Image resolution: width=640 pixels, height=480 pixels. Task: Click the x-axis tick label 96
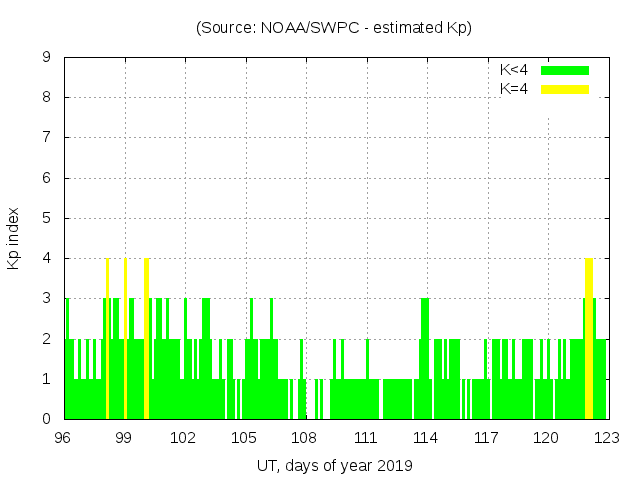(x=63, y=437)
